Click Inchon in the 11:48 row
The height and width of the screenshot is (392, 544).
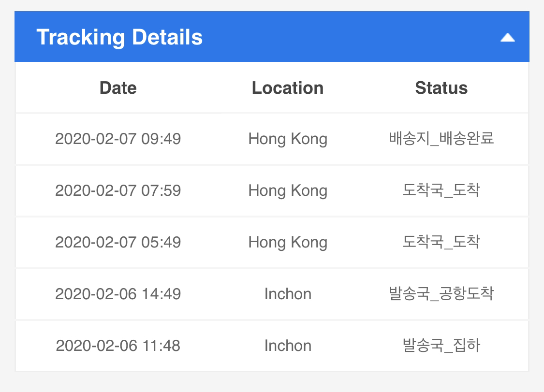288,346
